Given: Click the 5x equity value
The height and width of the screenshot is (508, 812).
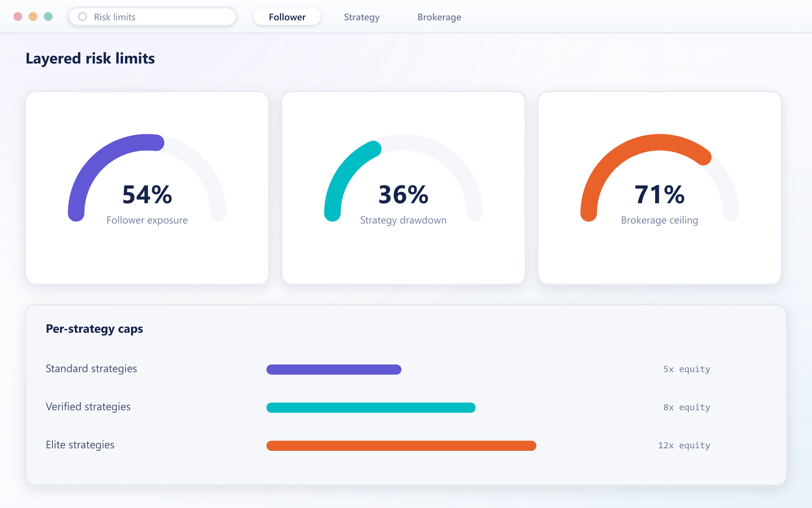Looking at the screenshot, I should 687,369.
